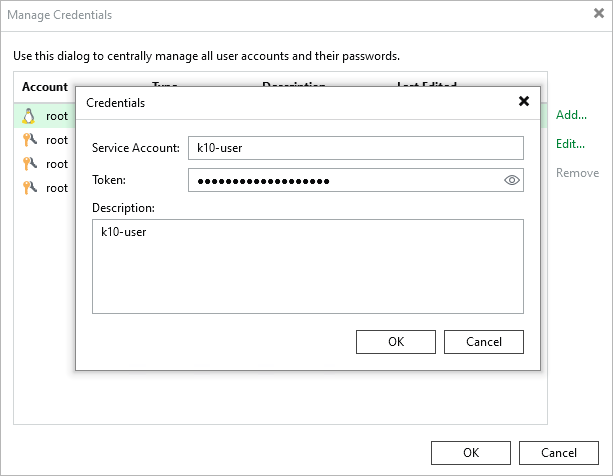Screen dimensions: 613x476
Task: Click the Credentials dialog title bar
Action: point(300,102)
